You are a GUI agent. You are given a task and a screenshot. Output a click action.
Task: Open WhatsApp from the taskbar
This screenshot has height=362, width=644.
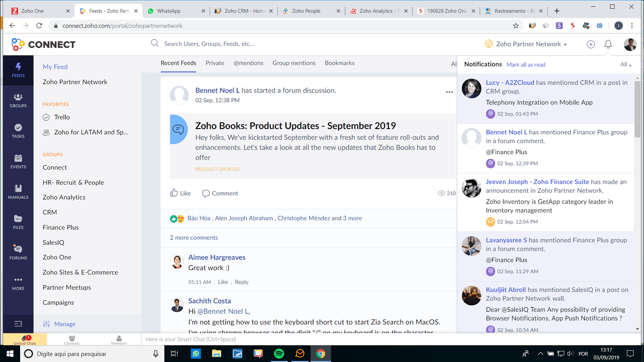tap(196, 354)
